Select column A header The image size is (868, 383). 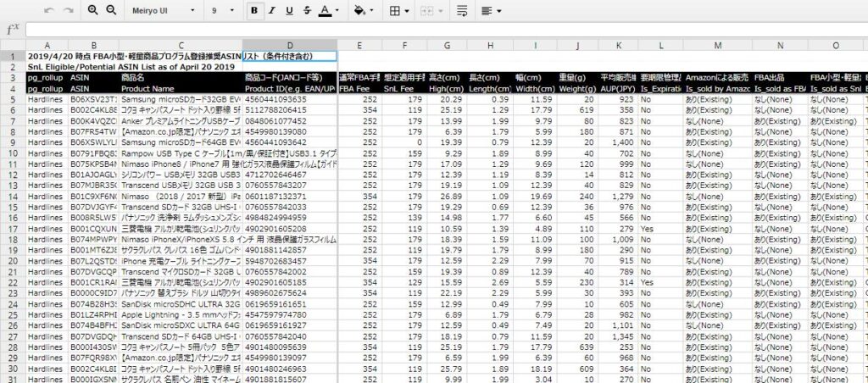tap(47, 45)
